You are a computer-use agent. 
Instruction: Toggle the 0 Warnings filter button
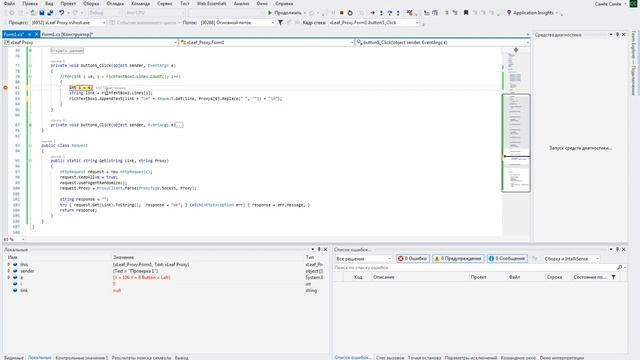458,259
